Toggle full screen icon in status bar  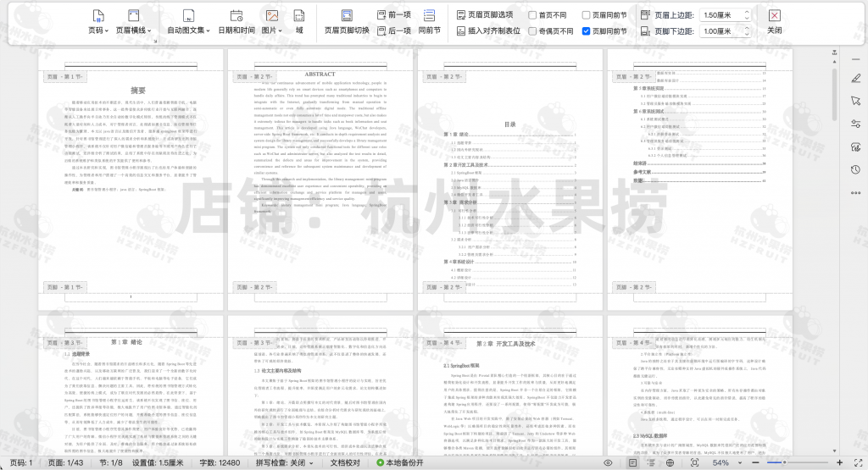pos(859,463)
